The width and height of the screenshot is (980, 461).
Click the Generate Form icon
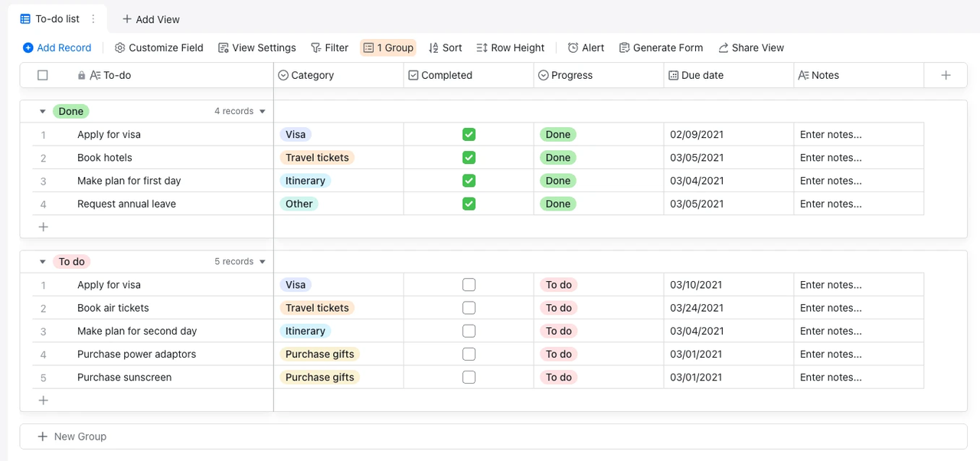[x=625, y=47]
